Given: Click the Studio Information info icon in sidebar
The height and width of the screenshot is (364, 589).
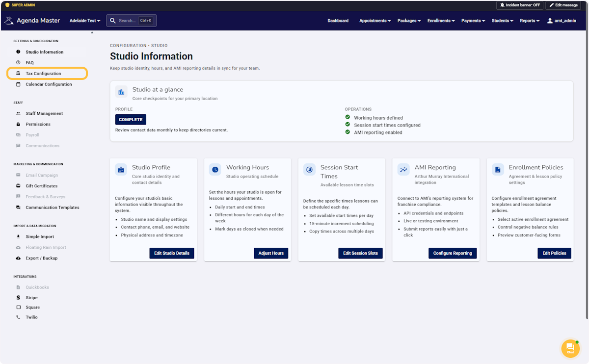Looking at the screenshot, I should pyautogui.click(x=18, y=52).
